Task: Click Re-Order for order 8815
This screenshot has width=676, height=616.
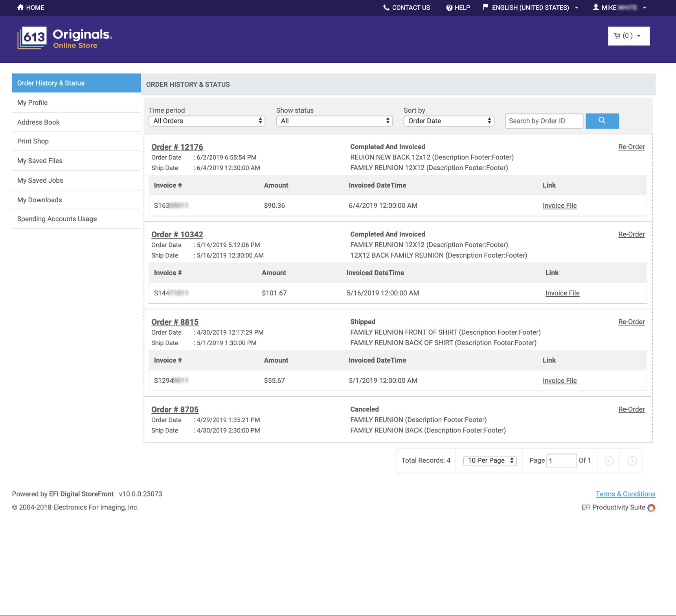Action: tap(631, 322)
